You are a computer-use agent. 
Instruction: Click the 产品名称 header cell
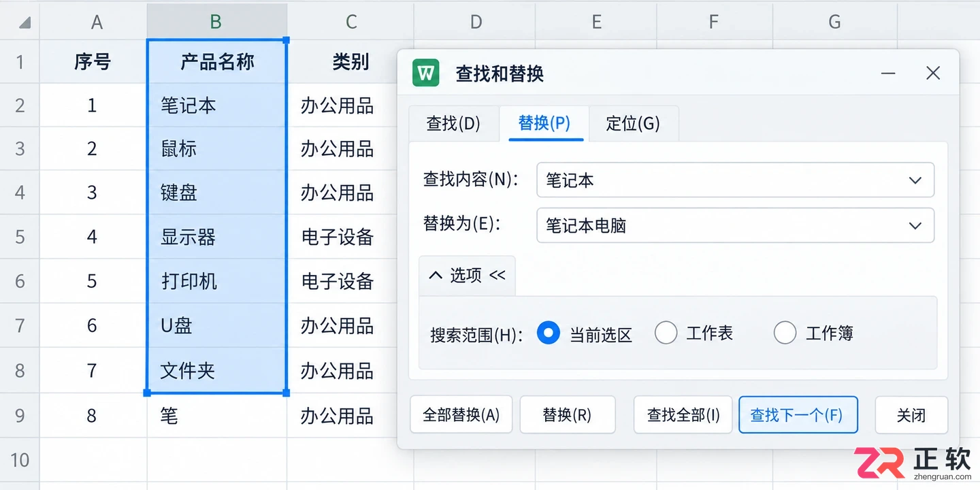pyautogui.click(x=216, y=62)
